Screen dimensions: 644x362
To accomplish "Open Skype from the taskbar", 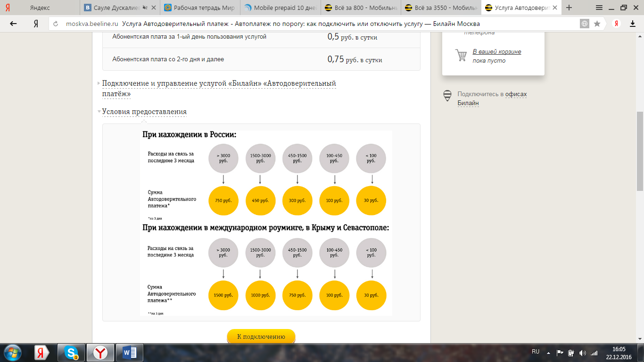I will pos(72,353).
